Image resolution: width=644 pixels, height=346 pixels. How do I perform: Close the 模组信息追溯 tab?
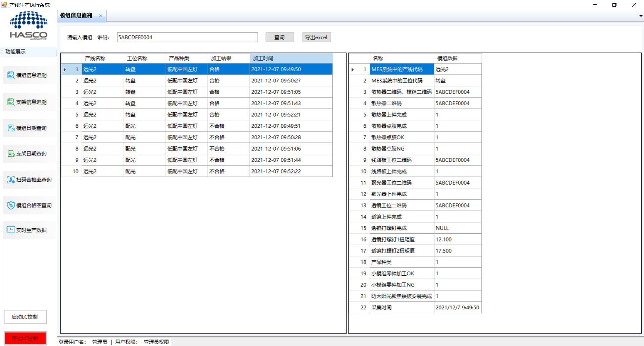click(x=101, y=15)
